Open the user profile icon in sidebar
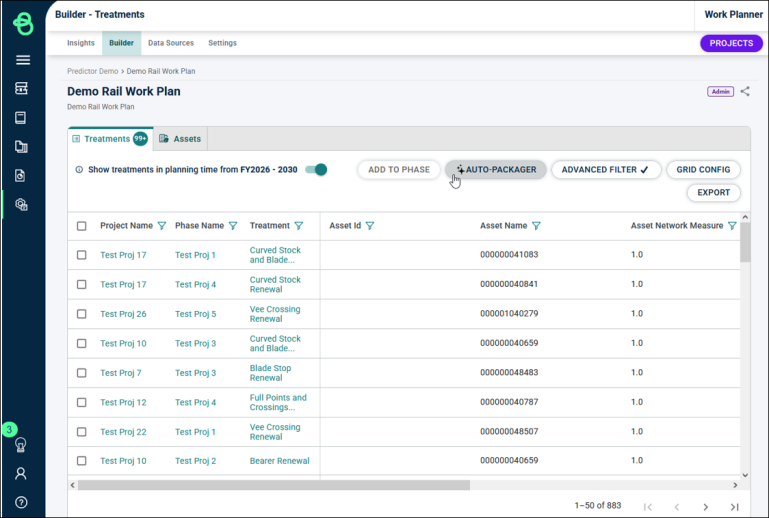The image size is (769, 518). [x=21, y=473]
